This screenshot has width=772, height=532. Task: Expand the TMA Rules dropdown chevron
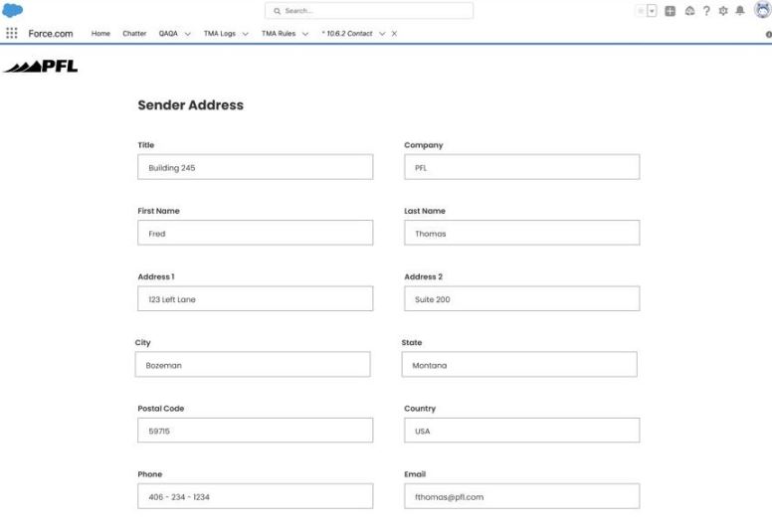305,34
